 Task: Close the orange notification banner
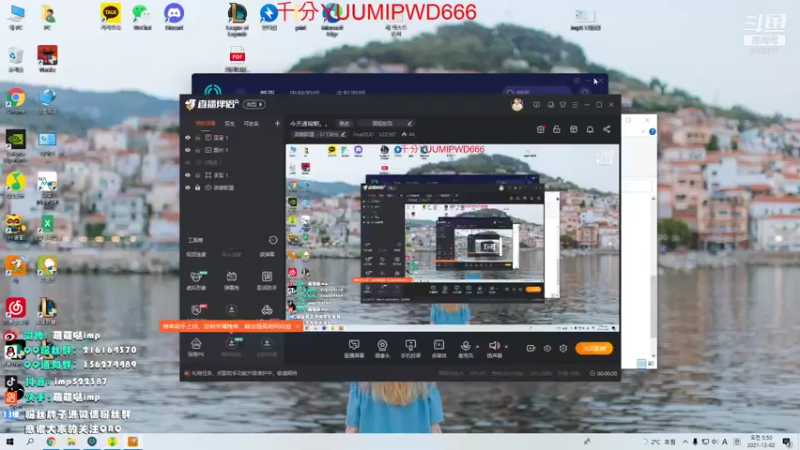pos(297,326)
